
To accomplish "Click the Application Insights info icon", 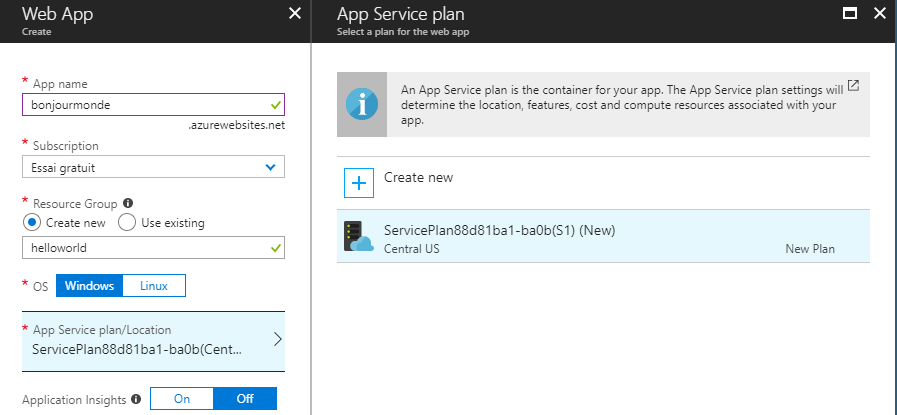I will pyautogui.click(x=135, y=399).
